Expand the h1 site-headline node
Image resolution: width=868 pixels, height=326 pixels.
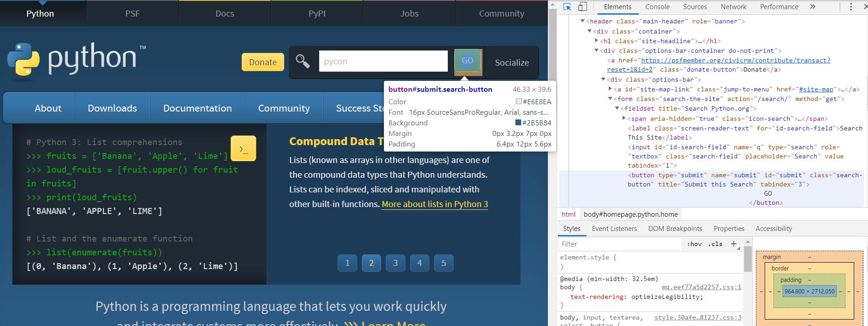click(596, 41)
